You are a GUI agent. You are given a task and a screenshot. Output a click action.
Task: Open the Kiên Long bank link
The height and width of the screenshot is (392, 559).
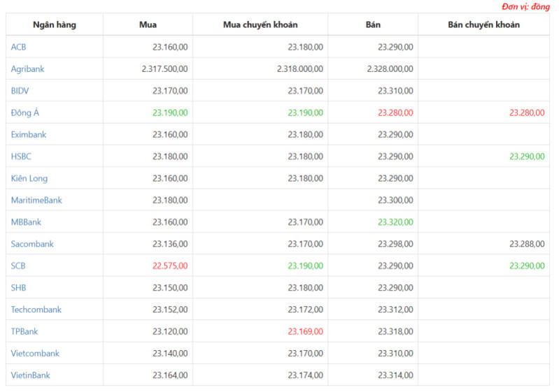pyautogui.click(x=29, y=178)
